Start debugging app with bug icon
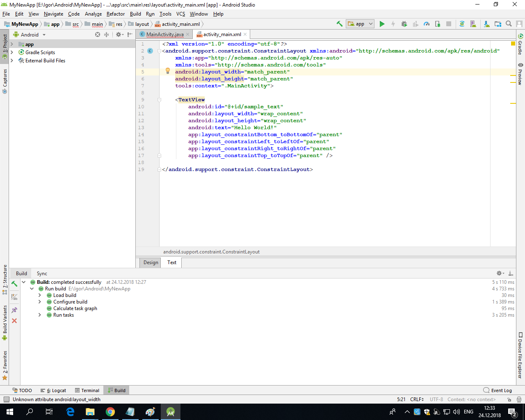The width and height of the screenshot is (525, 420). [404, 24]
